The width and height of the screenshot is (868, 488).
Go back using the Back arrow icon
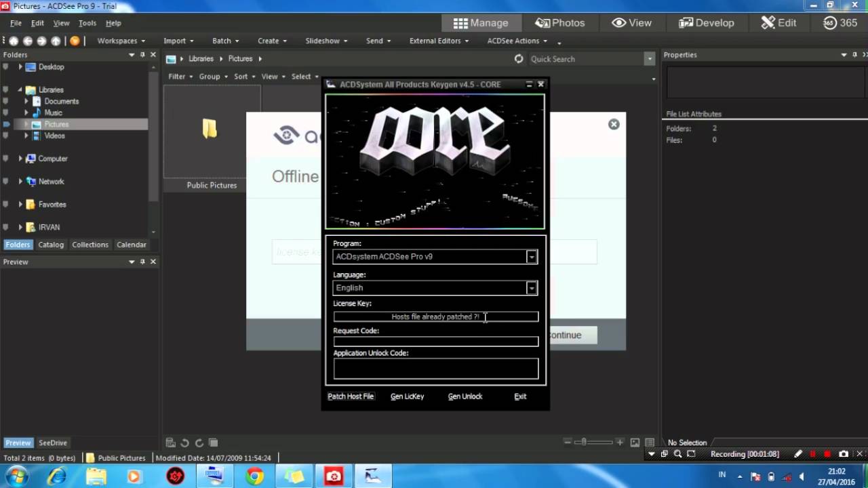point(28,41)
